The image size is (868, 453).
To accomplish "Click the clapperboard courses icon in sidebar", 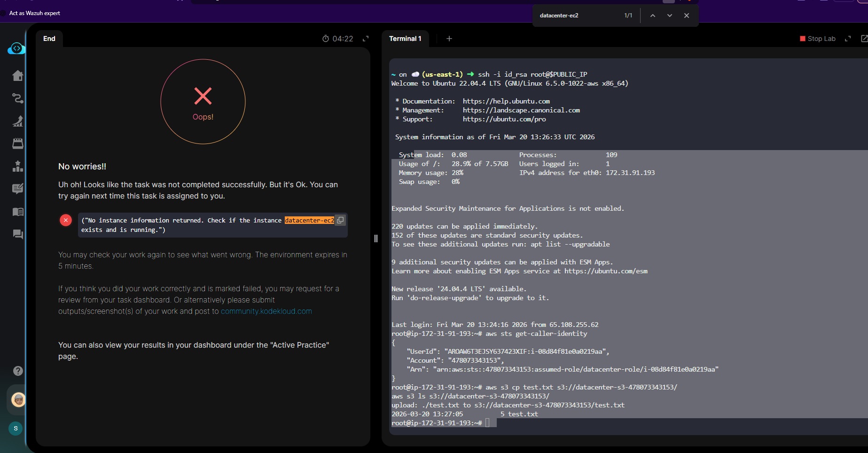I will (x=18, y=143).
